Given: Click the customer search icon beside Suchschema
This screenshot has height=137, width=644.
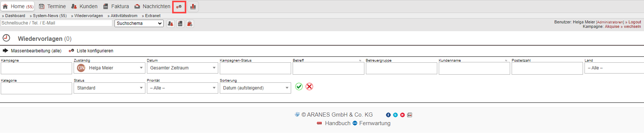Looking at the screenshot, I should pos(171,24).
